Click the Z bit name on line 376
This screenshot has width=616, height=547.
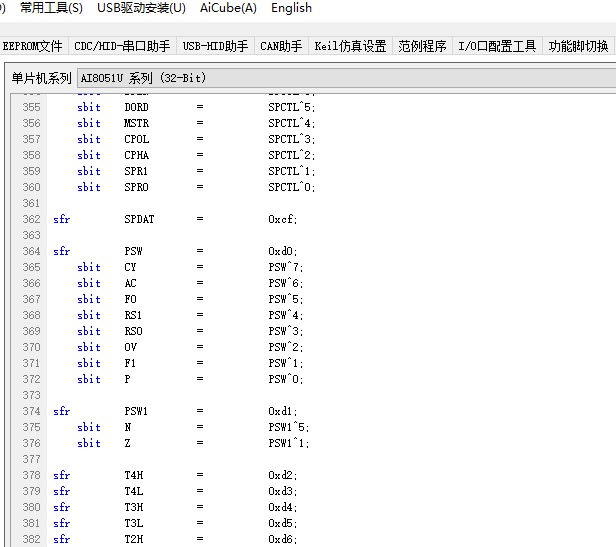coord(127,443)
